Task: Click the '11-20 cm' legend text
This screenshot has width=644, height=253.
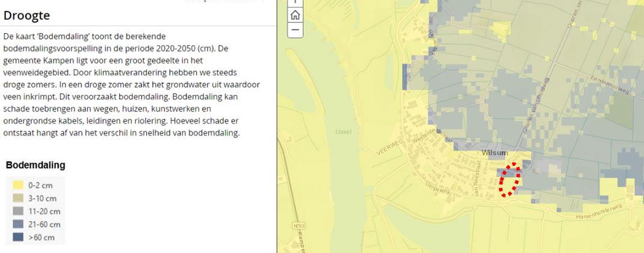Action: point(44,211)
